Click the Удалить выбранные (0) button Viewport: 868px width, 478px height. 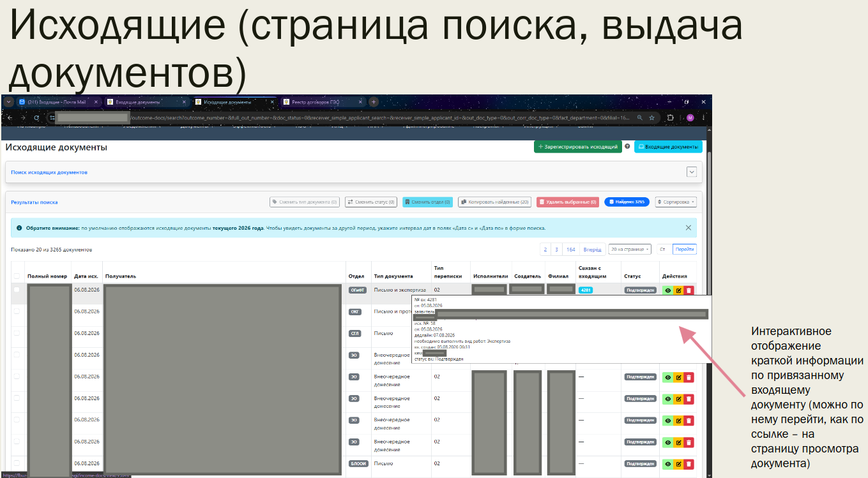(568, 202)
